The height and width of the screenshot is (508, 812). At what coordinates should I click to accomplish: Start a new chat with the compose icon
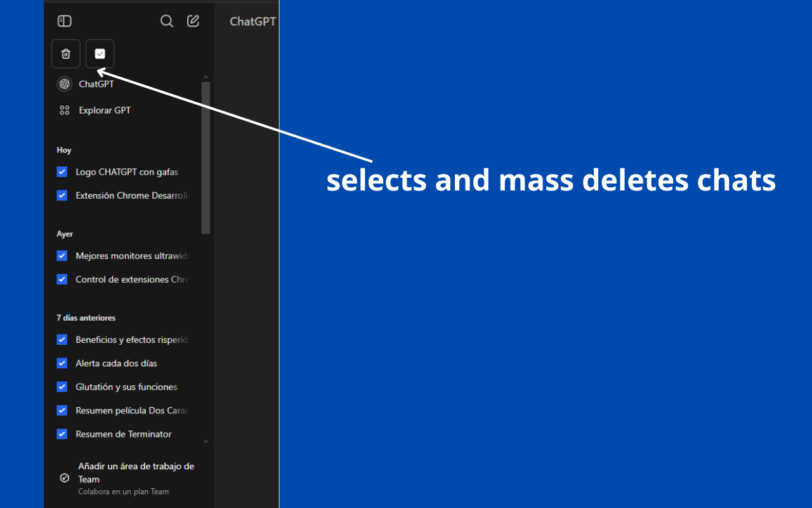[193, 20]
